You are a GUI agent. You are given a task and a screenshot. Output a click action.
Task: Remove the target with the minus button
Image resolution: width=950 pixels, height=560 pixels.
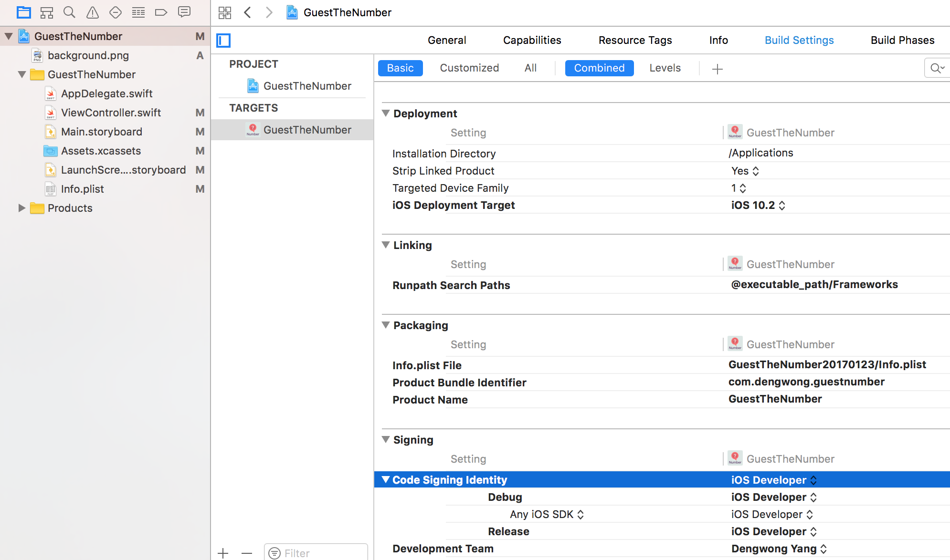pyautogui.click(x=247, y=553)
